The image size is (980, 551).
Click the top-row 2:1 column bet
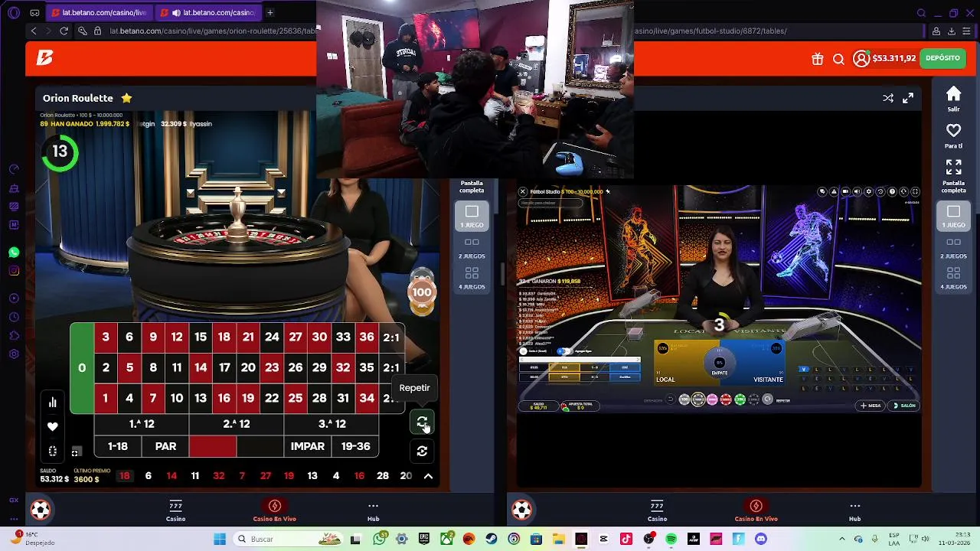(391, 337)
